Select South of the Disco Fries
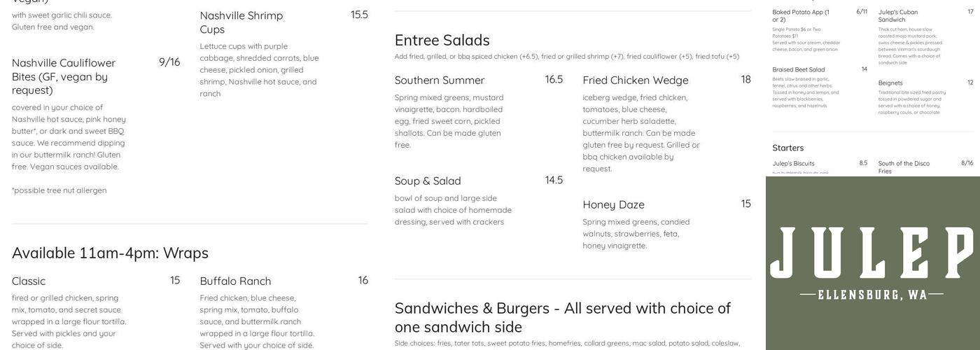980x350 pixels. click(x=904, y=167)
